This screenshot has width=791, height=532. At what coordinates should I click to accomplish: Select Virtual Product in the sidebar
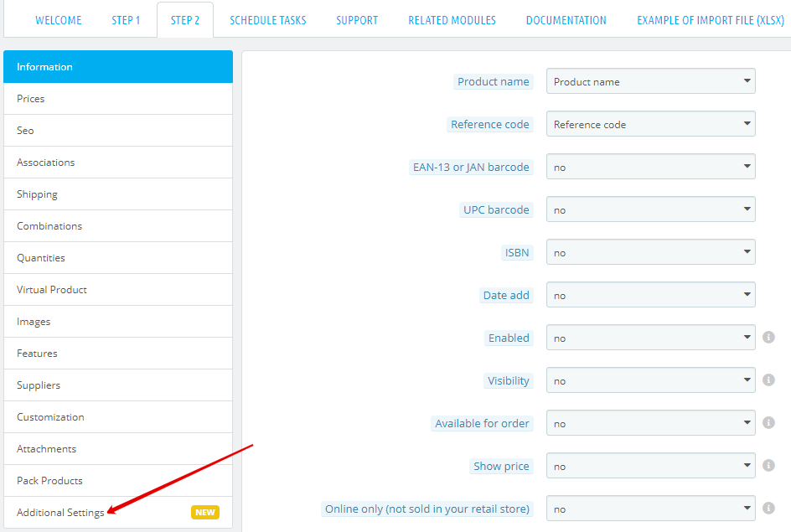point(118,289)
